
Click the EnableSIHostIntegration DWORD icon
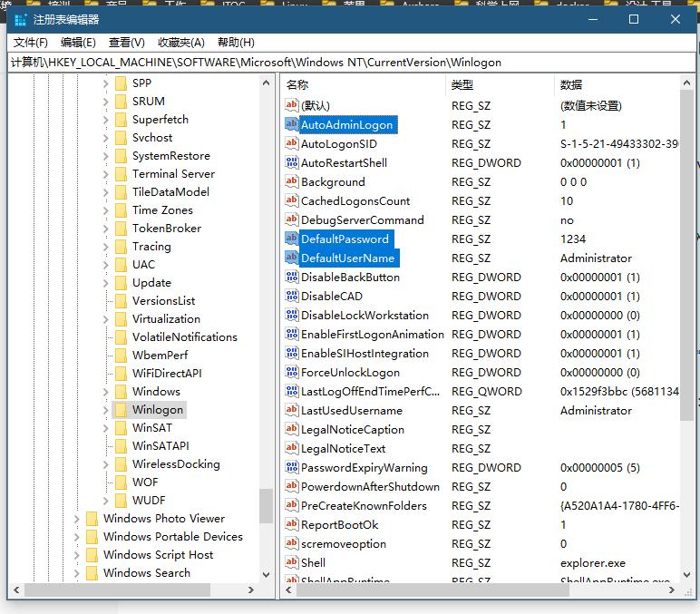(292, 353)
